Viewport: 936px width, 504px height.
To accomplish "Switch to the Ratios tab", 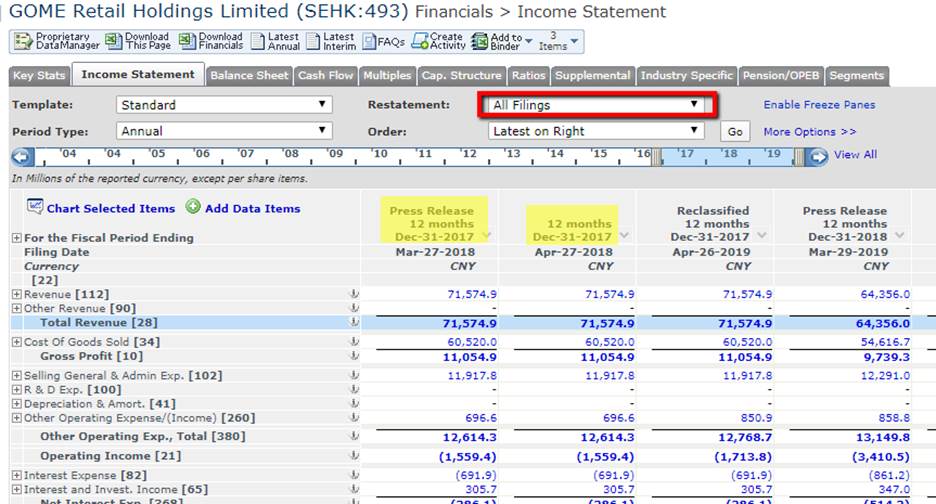I will 528,76.
